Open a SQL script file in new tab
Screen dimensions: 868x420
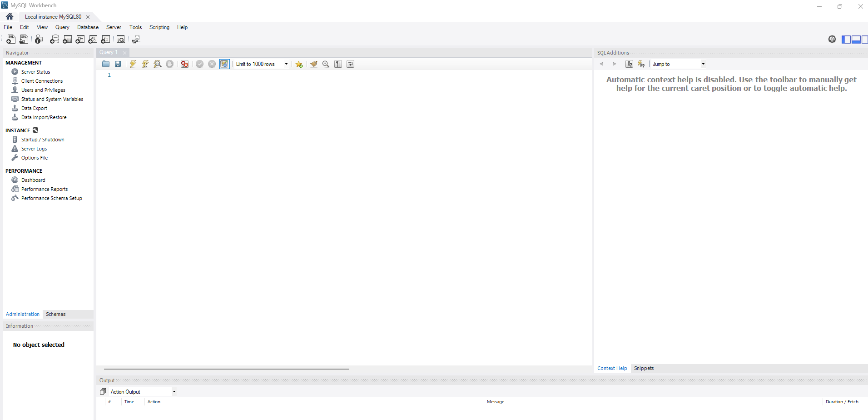tap(24, 40)
